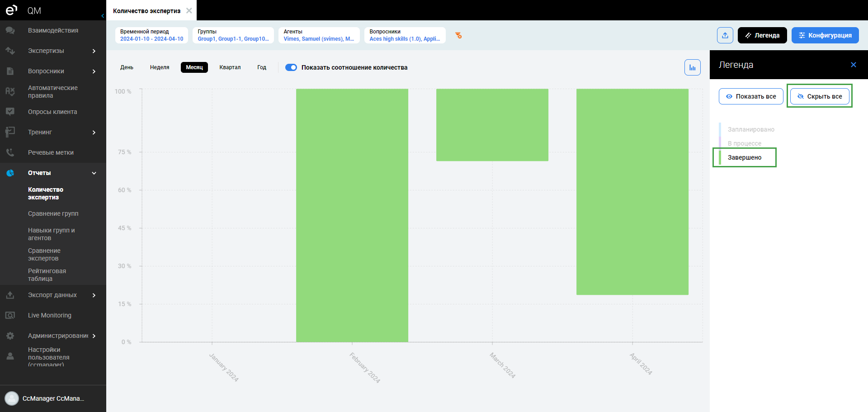The height and width of the screenshot is (412, 868).
Task: Click the Экспорт данных icon
Action: point(10,295)
